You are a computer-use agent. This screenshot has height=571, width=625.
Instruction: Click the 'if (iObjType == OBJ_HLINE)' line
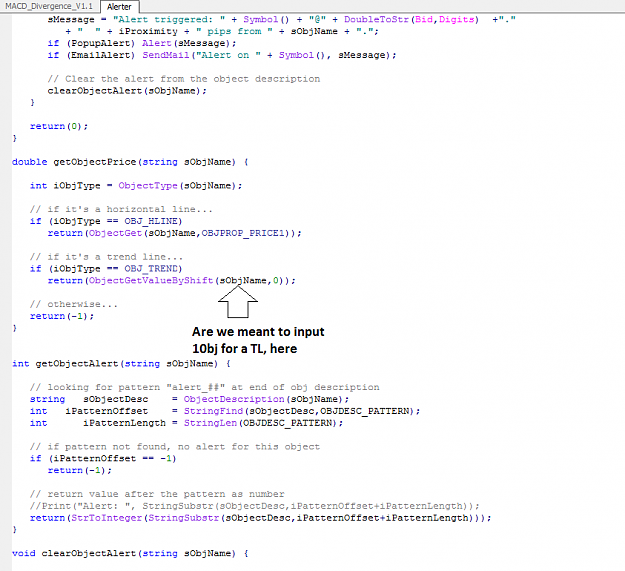click(106, 221)
